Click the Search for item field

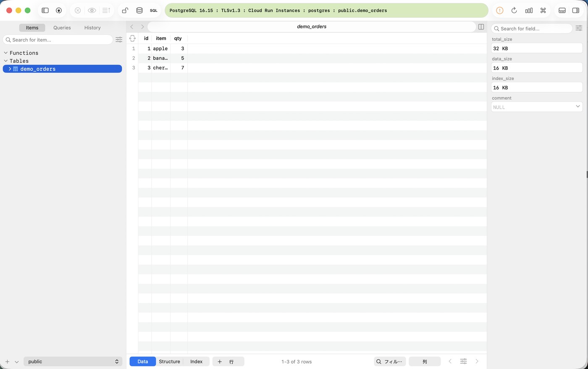point(58,40)
